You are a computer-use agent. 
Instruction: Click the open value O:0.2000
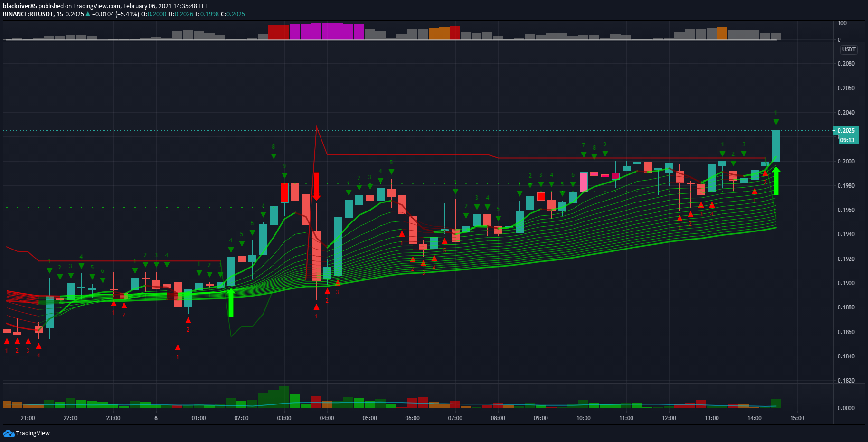point(154,14)
